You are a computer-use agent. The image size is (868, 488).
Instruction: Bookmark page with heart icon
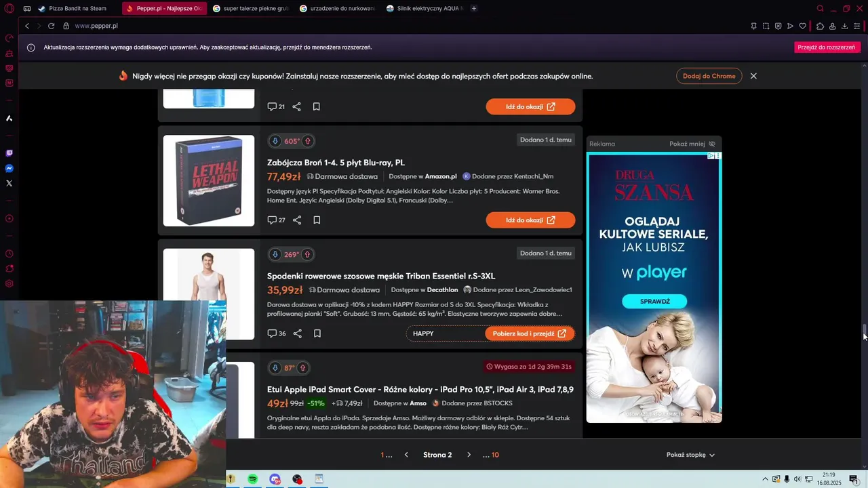click(802, 26)
